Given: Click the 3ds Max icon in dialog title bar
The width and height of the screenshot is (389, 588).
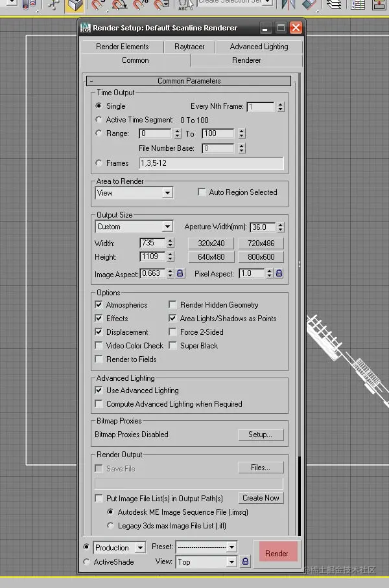Looking at the screenshot, I should [86, 27].
